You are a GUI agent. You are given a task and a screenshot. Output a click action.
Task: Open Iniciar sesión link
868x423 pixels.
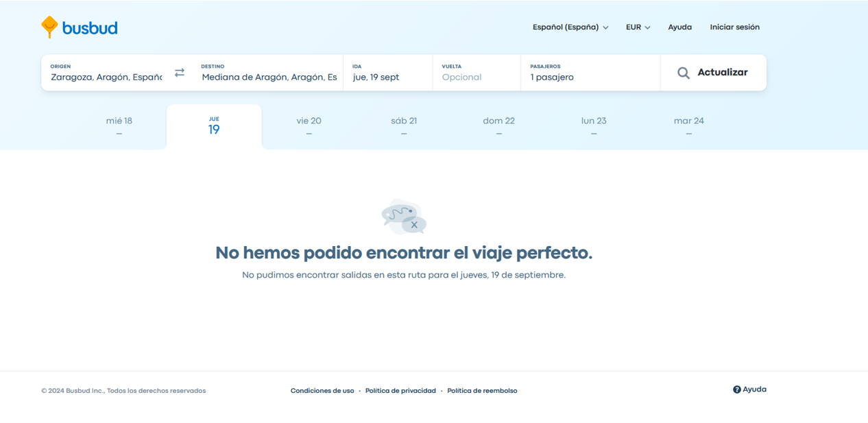click(x=734, y=27)
